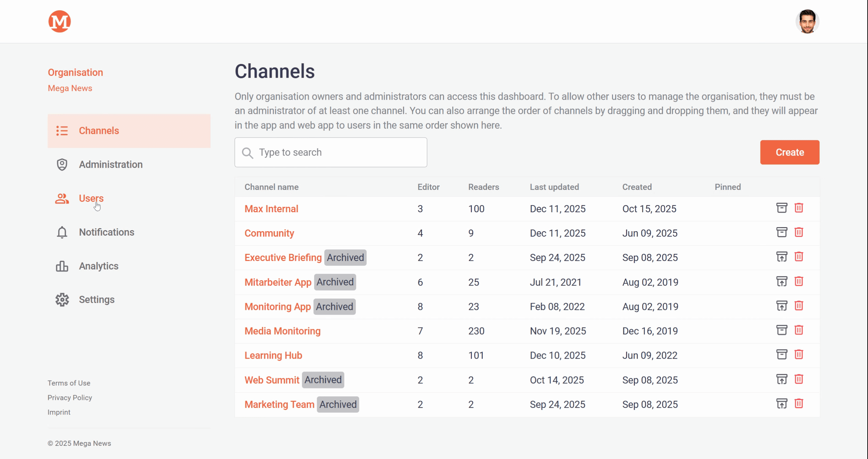Unarchive the Web Summit channel
This screenshot has width=868, height=459.
(x=782, y=379)
